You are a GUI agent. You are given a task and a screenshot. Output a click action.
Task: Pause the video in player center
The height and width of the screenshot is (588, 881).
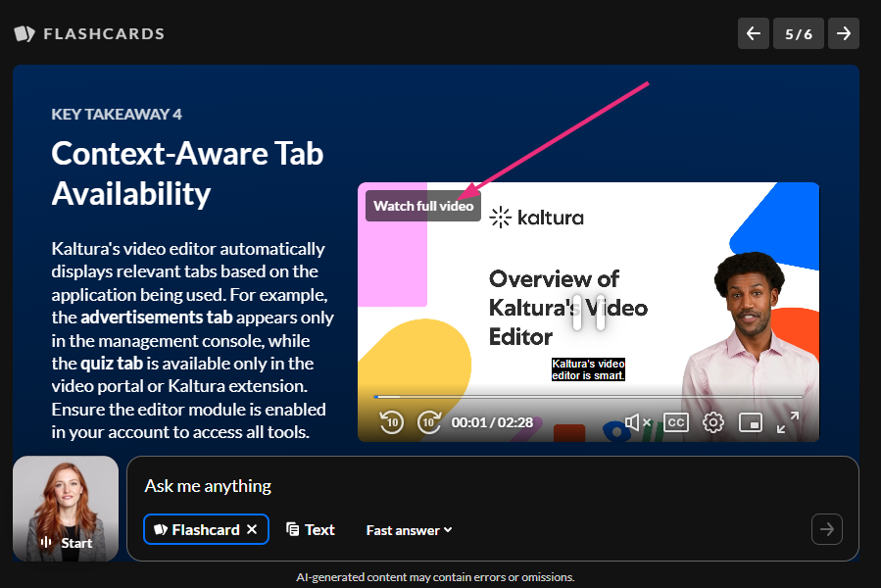pos(588,312)
